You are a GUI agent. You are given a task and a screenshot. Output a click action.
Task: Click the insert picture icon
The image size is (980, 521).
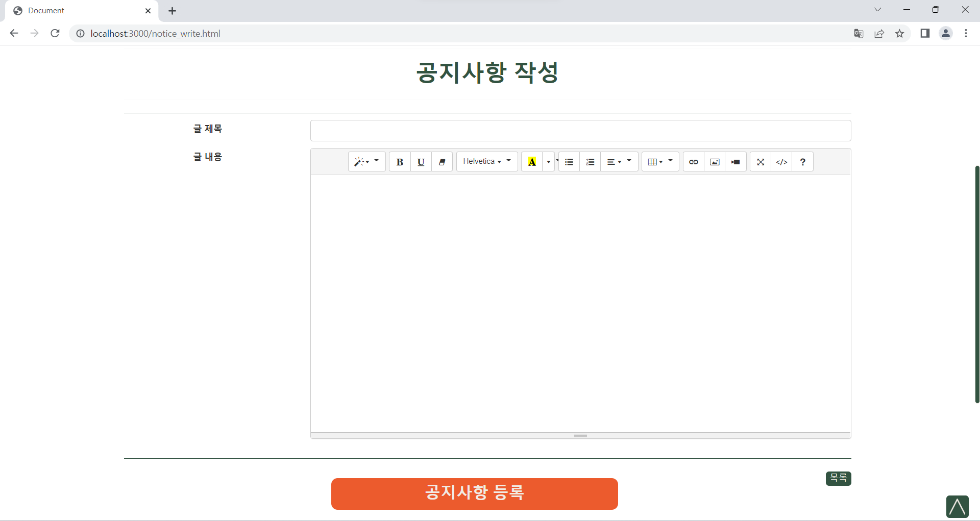click(715, 162)
